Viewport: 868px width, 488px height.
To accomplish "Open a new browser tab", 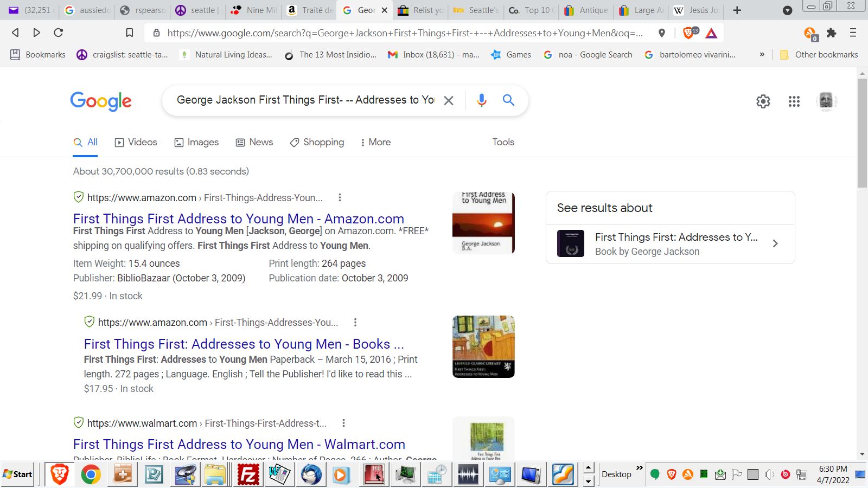I will (x=737, y=10).
